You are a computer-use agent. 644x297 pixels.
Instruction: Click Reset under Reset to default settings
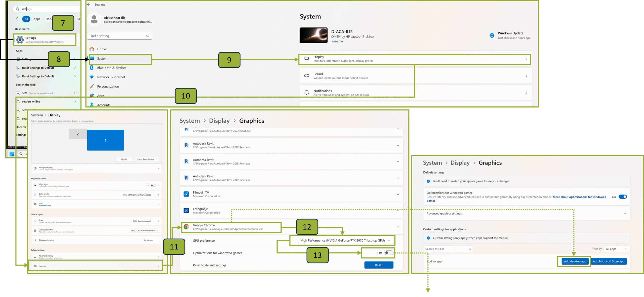[379, 265]
